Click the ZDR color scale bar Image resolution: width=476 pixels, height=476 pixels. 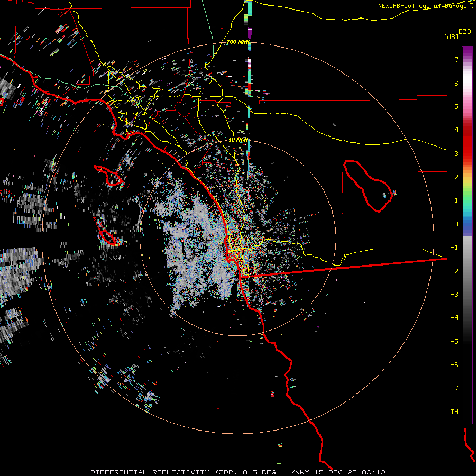click(467, 235)
